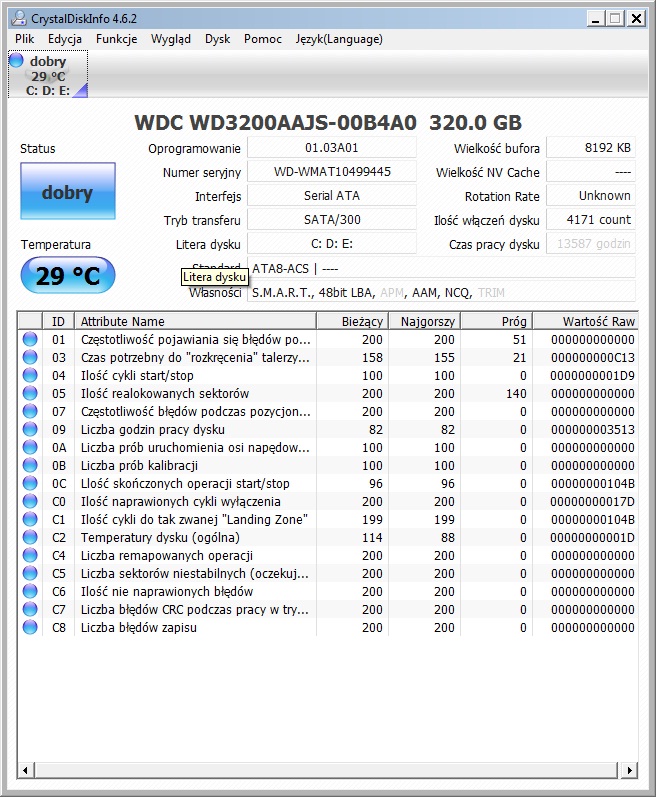Click blue status orb for attribute C0

tap(30, 501)
